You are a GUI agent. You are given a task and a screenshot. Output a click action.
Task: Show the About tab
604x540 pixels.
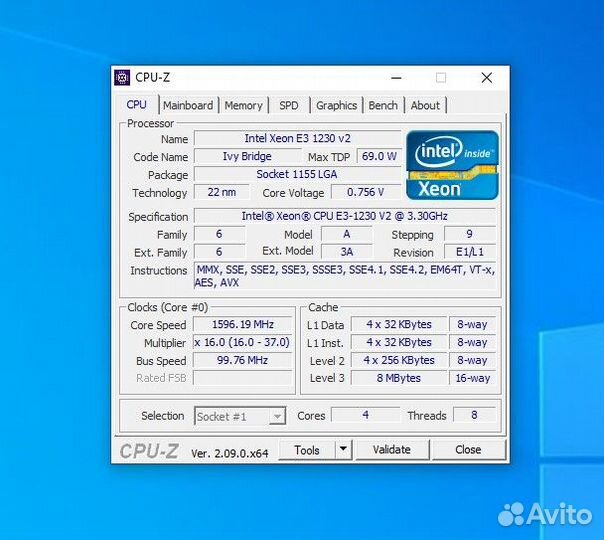click(x=425, y=105)
